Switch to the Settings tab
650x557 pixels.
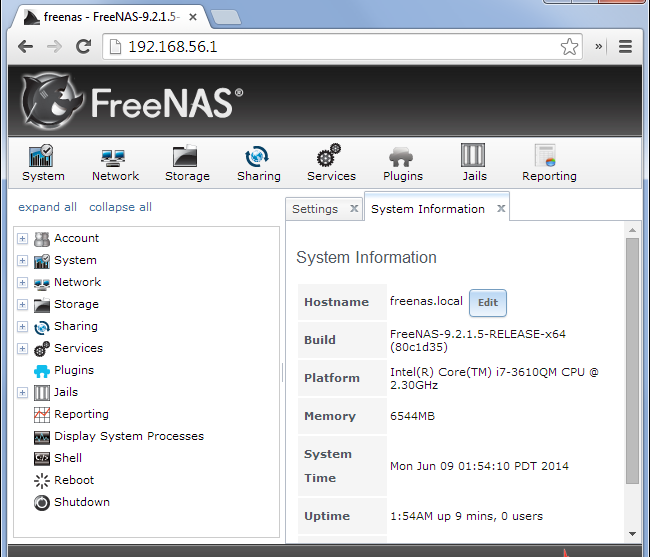(x=315, y=209)
